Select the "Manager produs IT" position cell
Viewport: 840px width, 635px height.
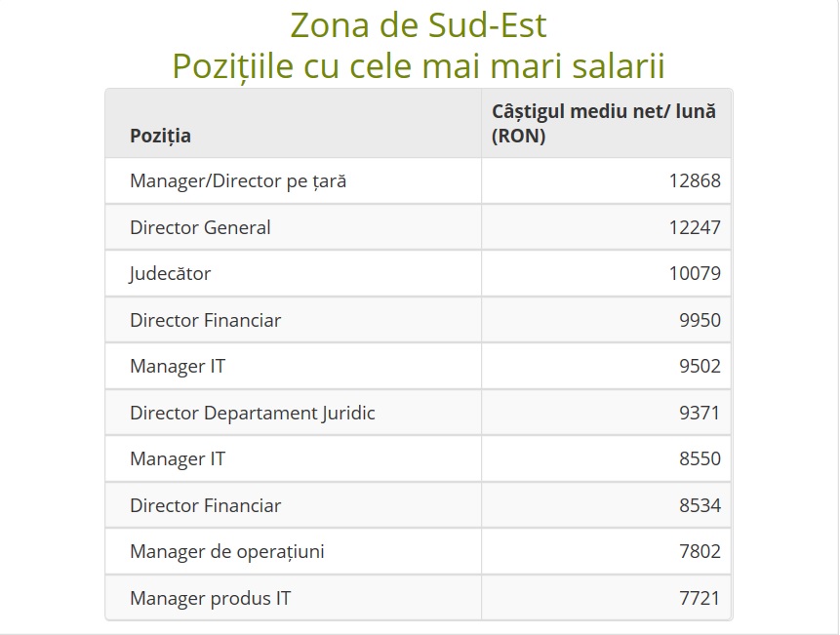coord(210,598)
